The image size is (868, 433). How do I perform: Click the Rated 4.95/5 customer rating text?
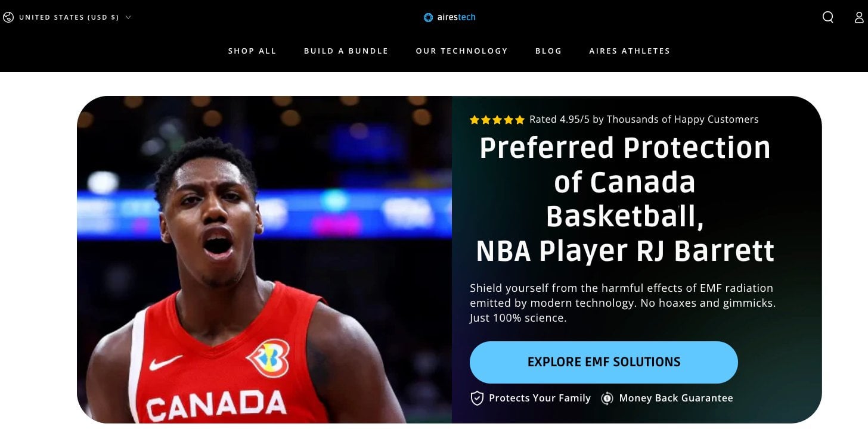tap(644, 120)
